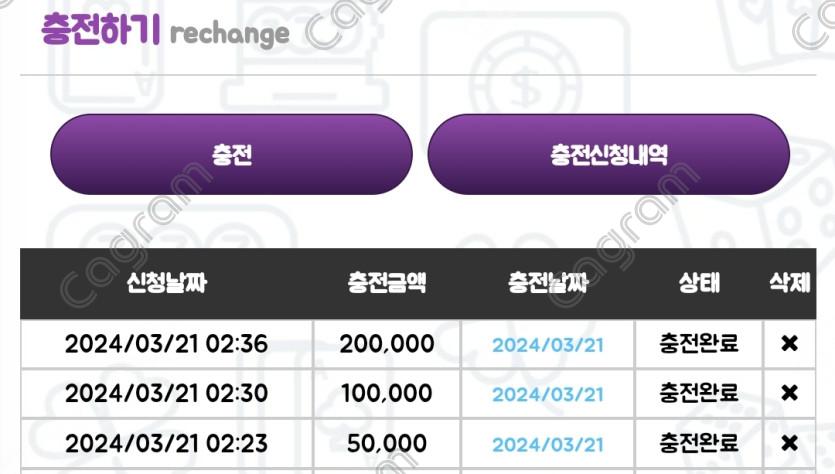
Task: Click the 충전날짜 column header
Action: [548, 283]
